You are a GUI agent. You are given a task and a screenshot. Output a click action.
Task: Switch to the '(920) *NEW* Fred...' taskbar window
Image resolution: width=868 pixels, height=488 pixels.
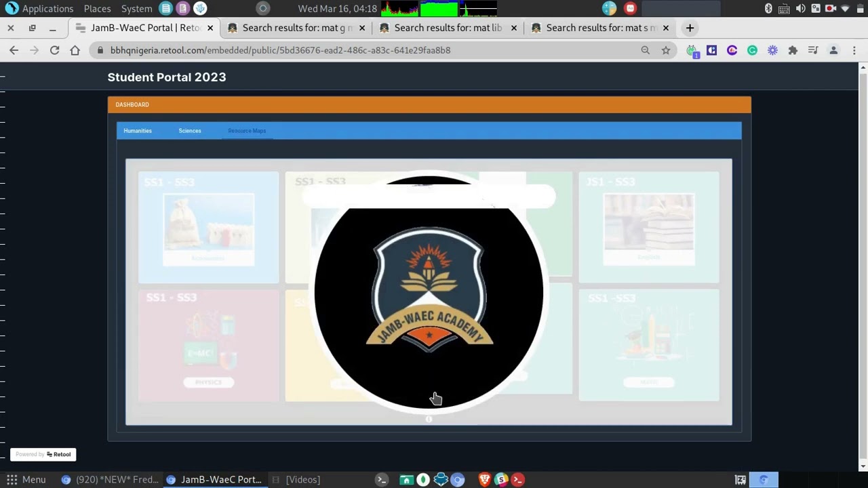(x=110, y=479)
